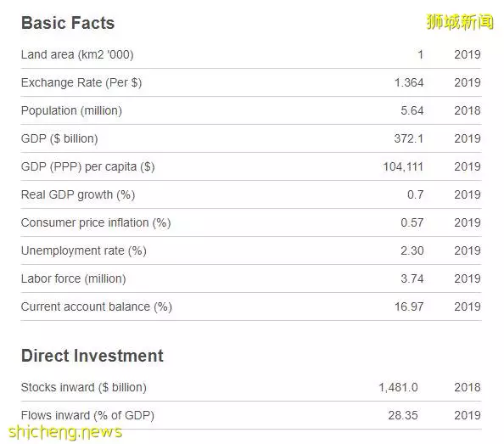Select GDP (PPP) per capita label
This screenshot has width=504, height=444.
pos(88,167)
